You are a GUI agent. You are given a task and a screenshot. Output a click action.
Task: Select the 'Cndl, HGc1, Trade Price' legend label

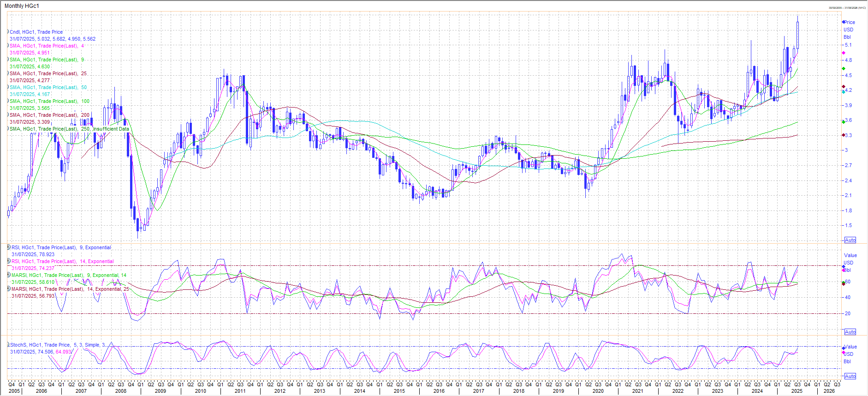pyautogui.click(x=36, y=32)
